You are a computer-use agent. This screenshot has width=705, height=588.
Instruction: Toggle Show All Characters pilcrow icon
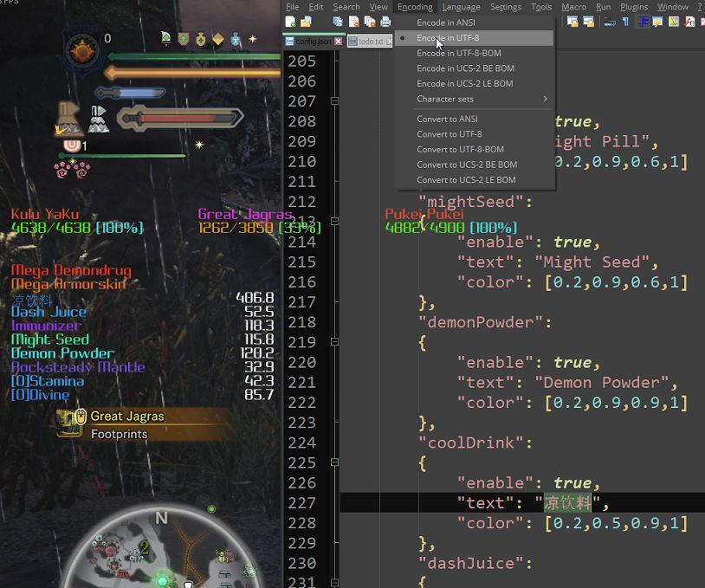coord(625,22)
